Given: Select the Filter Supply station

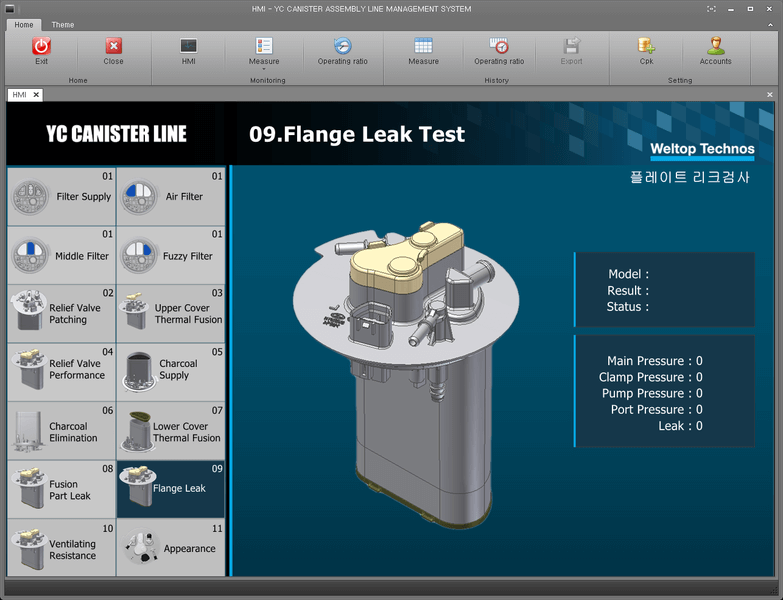Looking at the screenshot, I should 61,197.
